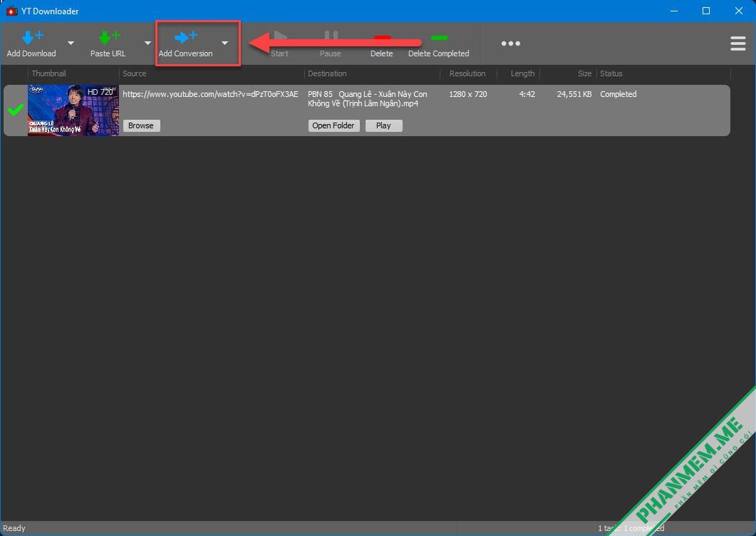Click the Start toolbar button
756x536 pixels.
tap(279, 43)
